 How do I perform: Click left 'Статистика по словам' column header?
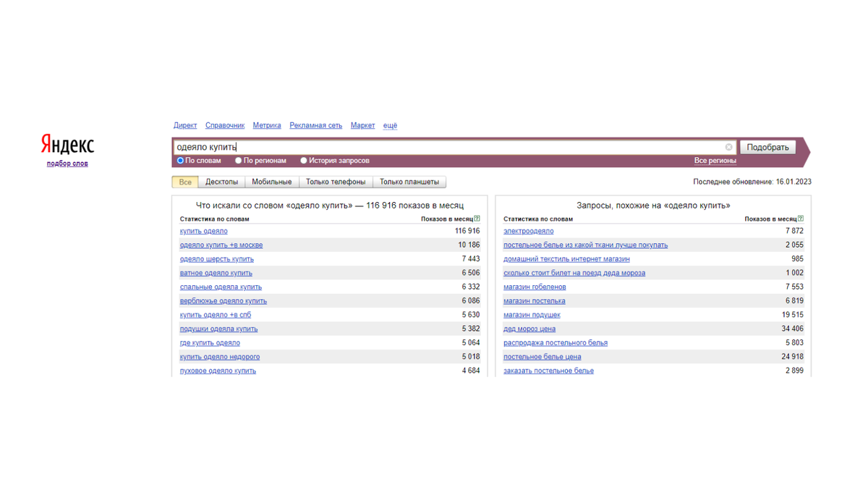pos(214,219)
